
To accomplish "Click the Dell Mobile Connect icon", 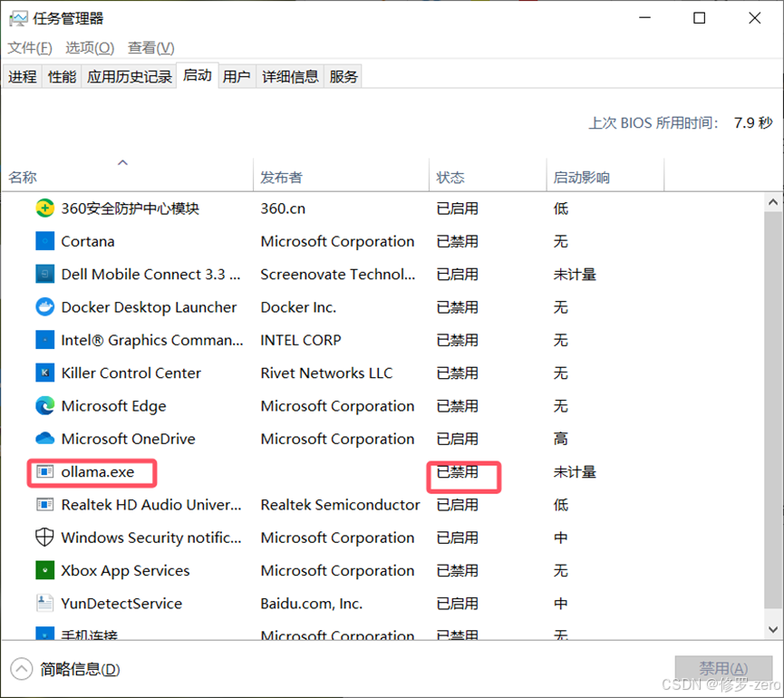I will pos(45,274).
